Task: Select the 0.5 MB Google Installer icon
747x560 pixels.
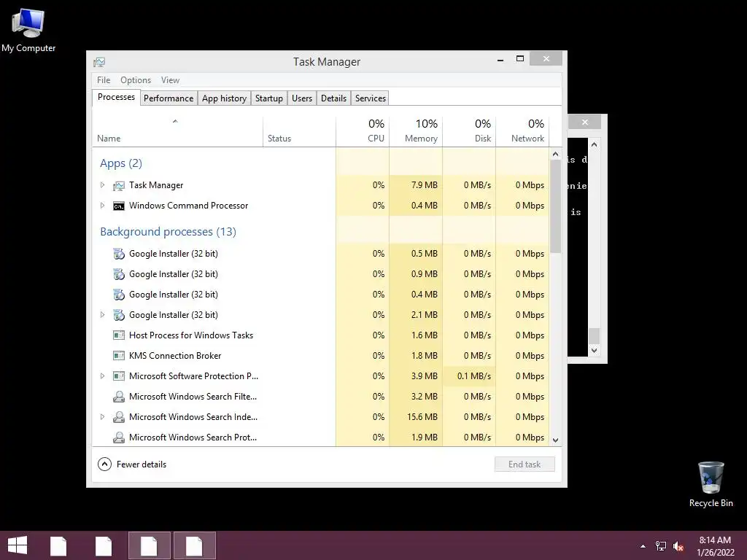Action: click(x=119, y=254)
